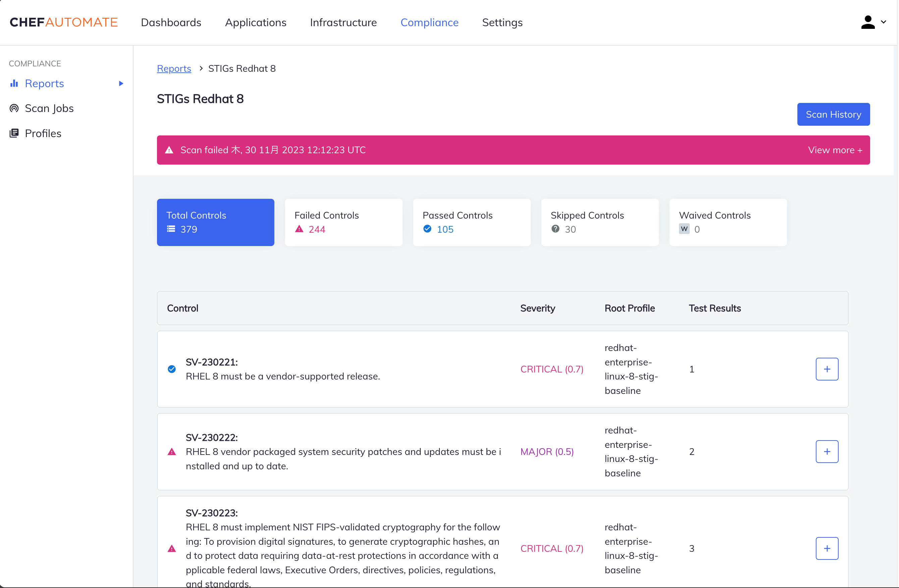Click the Root Profile column header

coord(630,308)
